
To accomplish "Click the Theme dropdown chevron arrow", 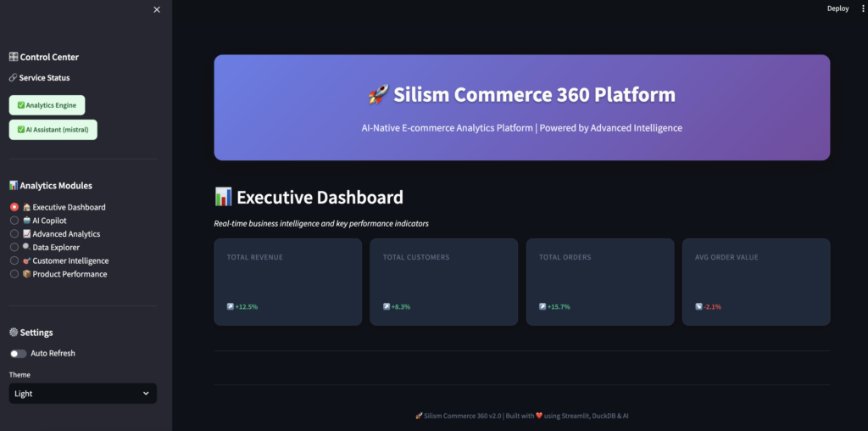I will (146, 394).
